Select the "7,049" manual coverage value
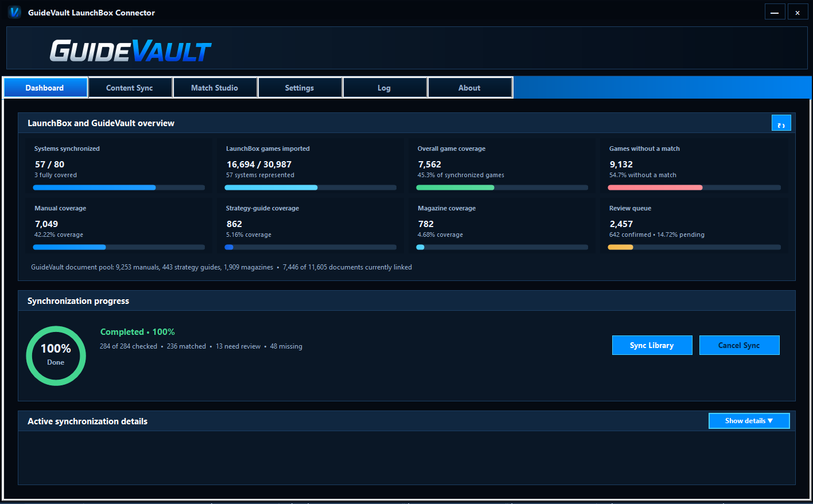The image size is (813, 504). pos(46,224)
